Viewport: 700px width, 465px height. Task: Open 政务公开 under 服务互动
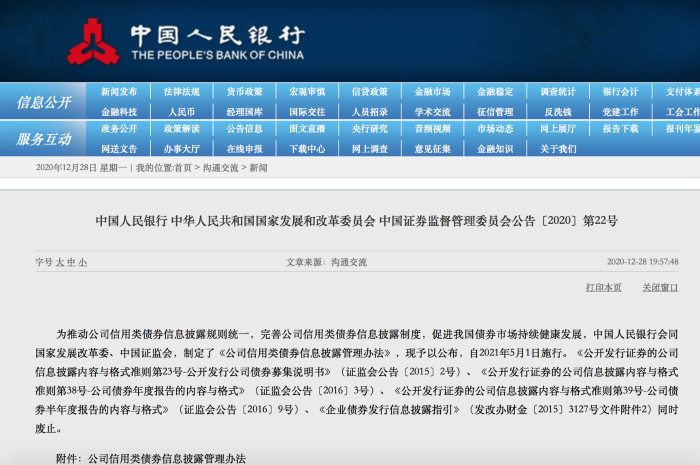pos(119,129)
